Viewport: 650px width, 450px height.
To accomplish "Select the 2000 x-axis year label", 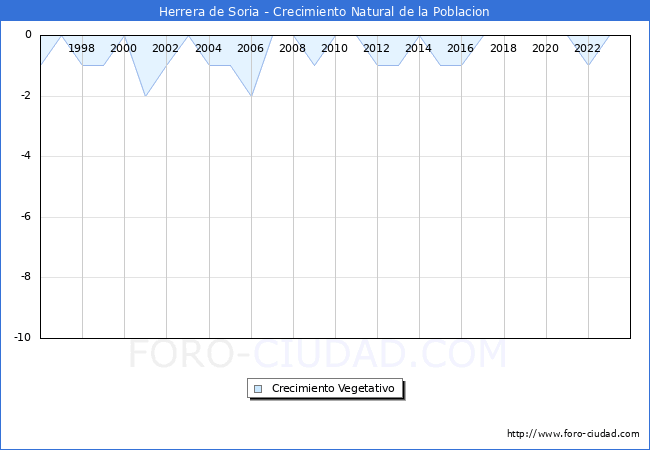I will 124,48.
